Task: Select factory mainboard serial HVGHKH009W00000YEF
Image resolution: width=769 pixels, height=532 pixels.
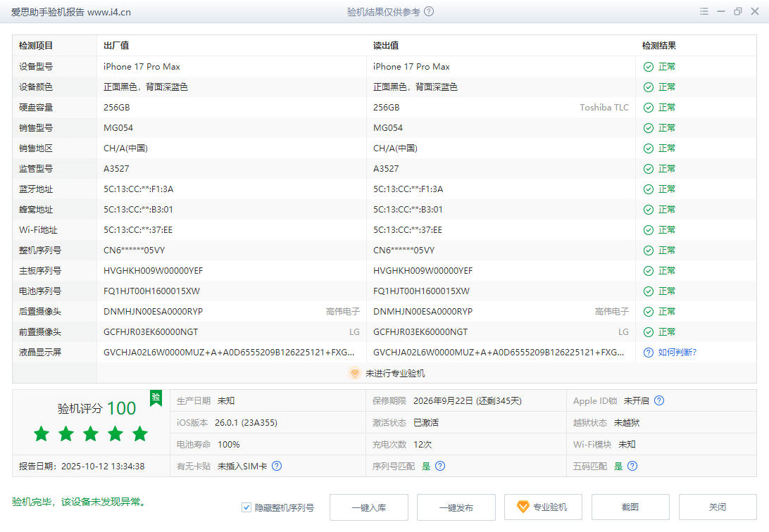Action: pyautogui.click(x=153, y=271)
